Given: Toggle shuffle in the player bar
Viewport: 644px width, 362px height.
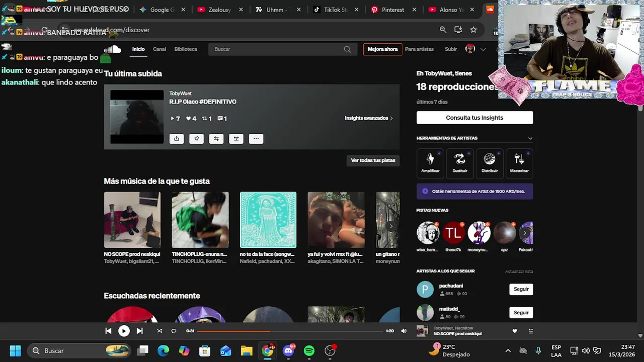Looking at the screenshot, I should 159,331.
